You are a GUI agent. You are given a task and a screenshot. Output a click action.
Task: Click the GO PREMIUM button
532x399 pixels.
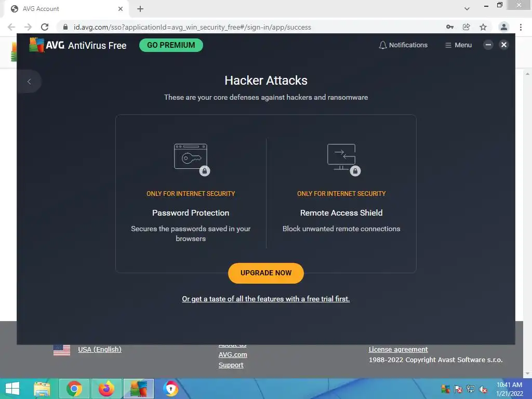[171, 45]
